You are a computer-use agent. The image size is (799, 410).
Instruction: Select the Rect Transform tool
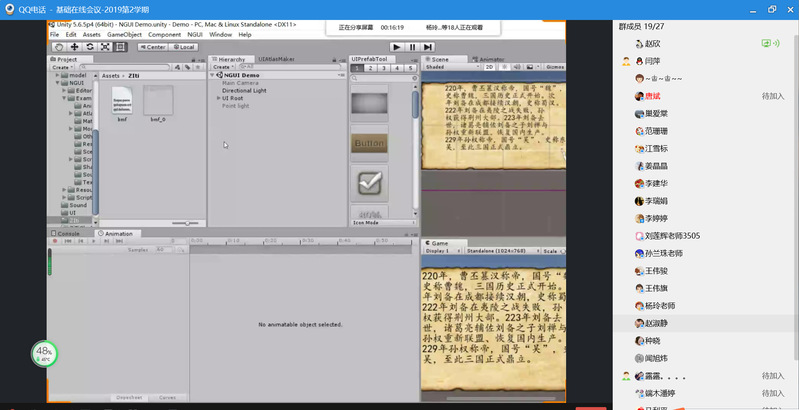(x=117, y=46)
